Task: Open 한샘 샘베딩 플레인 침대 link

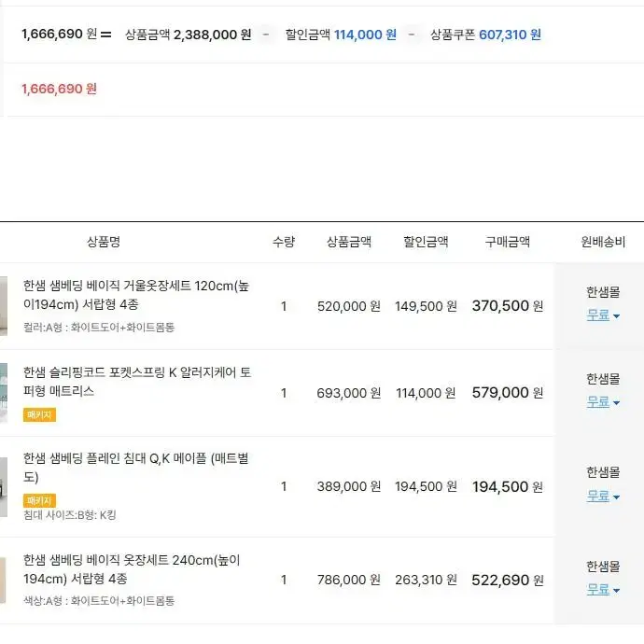Action: [x=136, y=468]
